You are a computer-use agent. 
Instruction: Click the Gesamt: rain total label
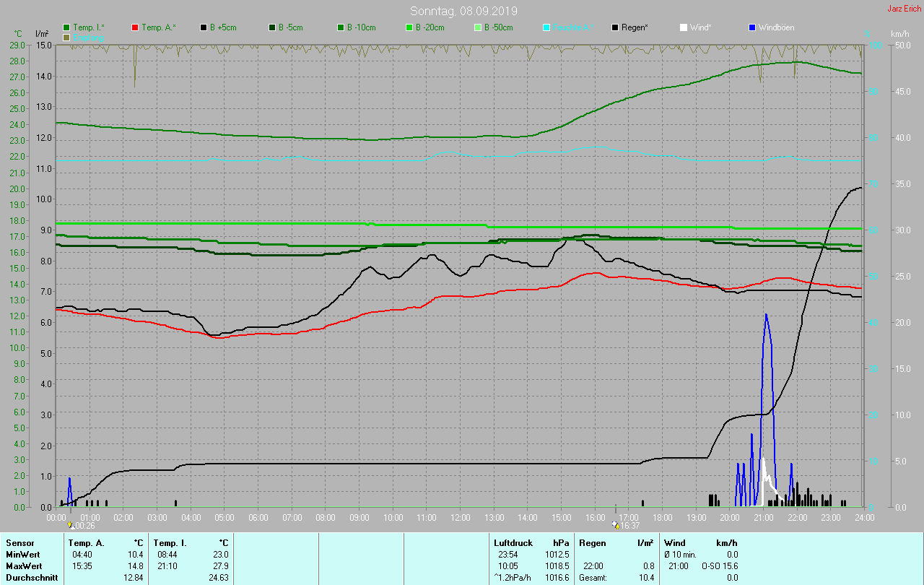[593, 578]
